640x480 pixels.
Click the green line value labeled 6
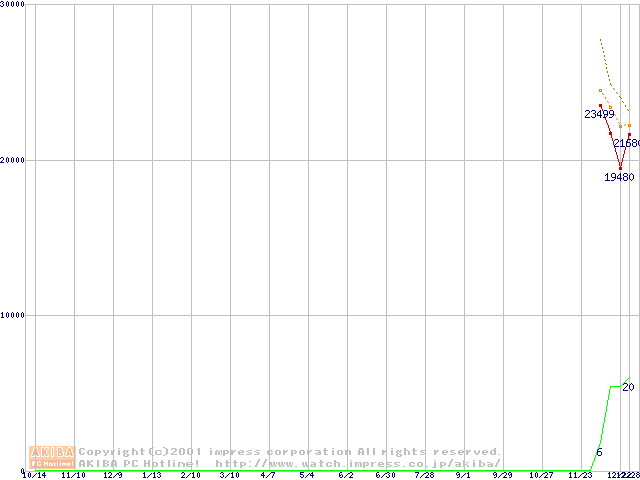599,453
